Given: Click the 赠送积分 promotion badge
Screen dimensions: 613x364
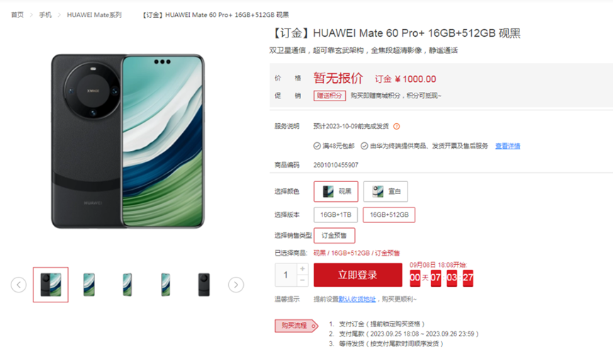Looking at the screenshot, I should coord(330,96).
